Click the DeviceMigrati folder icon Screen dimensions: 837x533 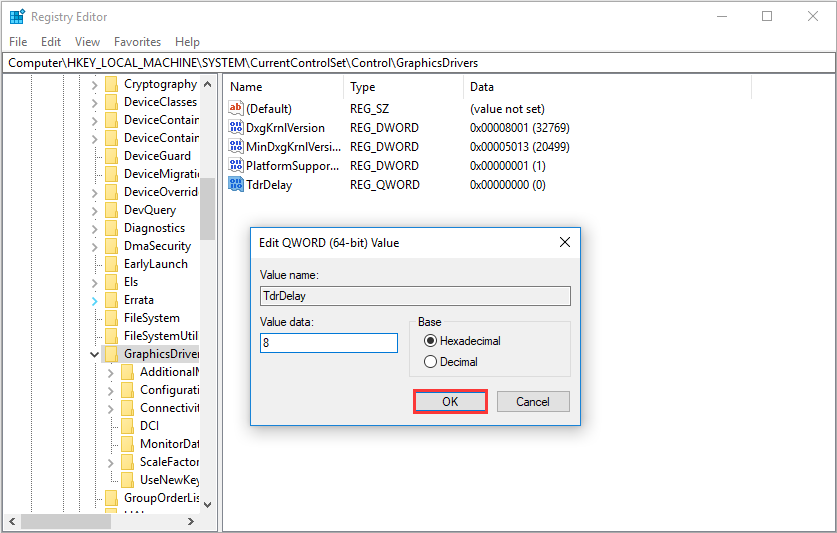tap(112, 174)
